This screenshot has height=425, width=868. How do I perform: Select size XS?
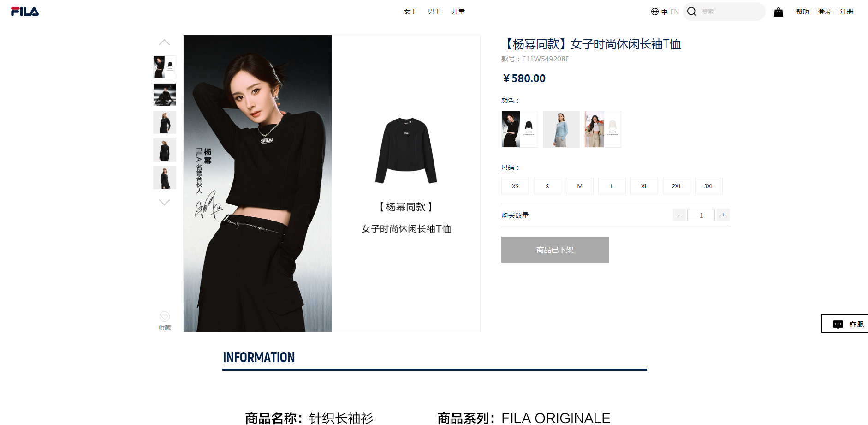(x=515, y=186)
